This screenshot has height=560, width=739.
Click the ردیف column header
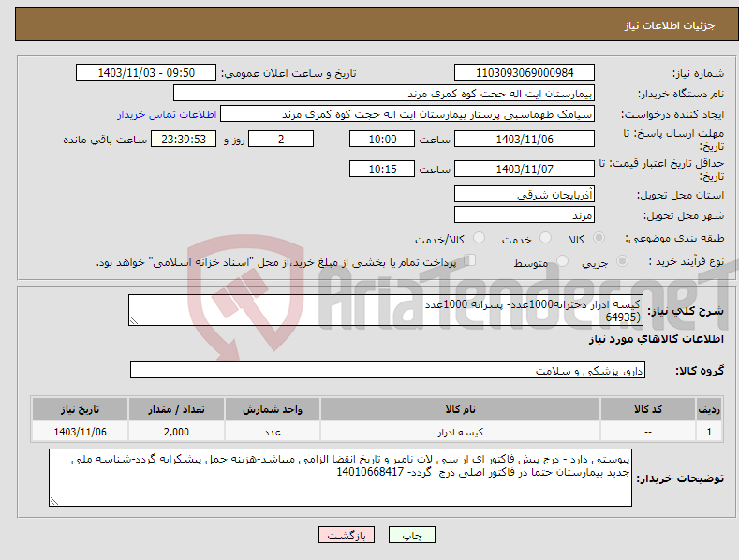[x=709, y=409]
